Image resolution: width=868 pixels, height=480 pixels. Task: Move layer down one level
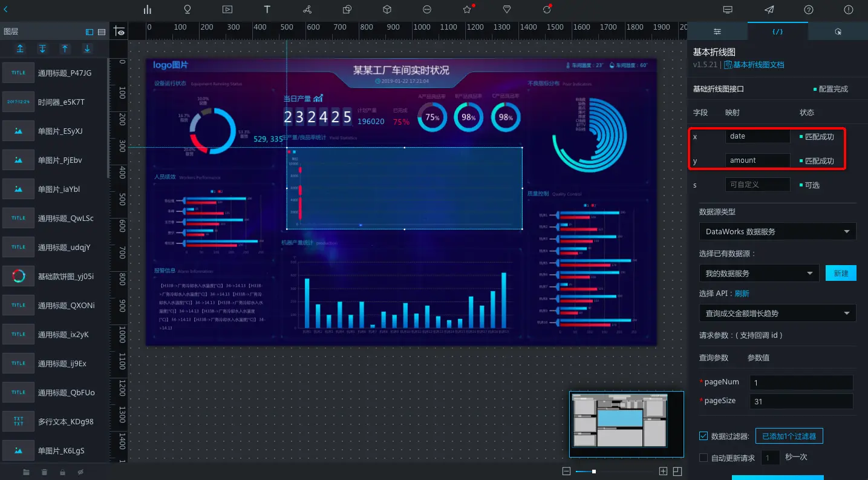click(x=87, y=49)
